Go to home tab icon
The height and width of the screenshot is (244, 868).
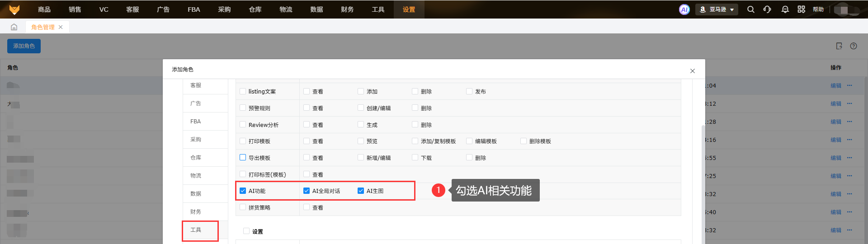[14, 27]
